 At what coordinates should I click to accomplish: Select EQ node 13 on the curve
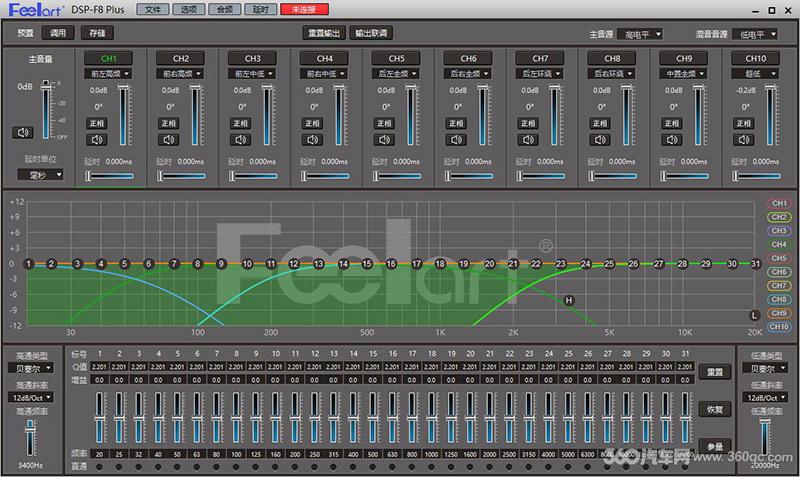318,264
